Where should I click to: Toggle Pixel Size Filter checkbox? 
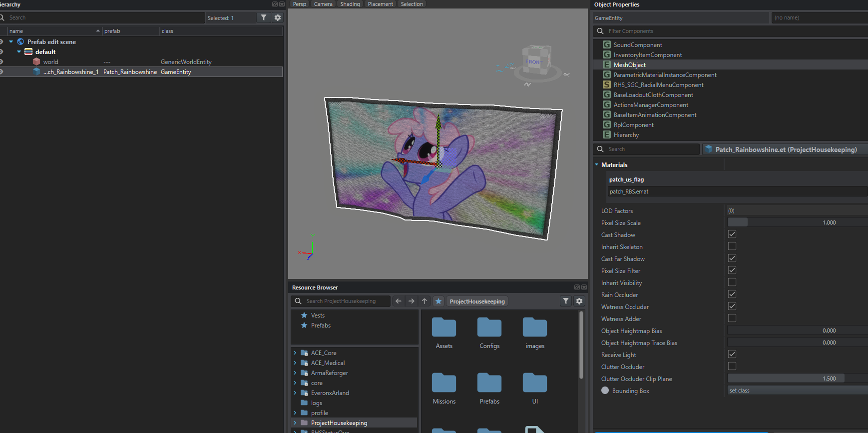click(x=732, y=270)
